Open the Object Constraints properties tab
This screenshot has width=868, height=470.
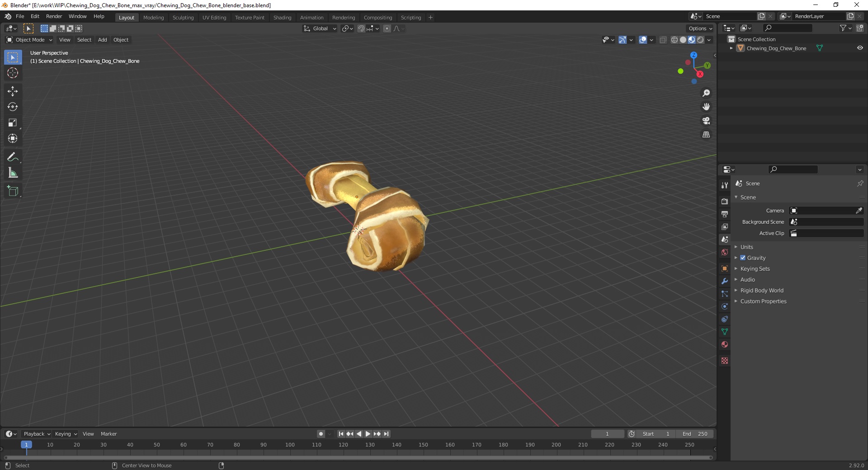click(725, 319)
